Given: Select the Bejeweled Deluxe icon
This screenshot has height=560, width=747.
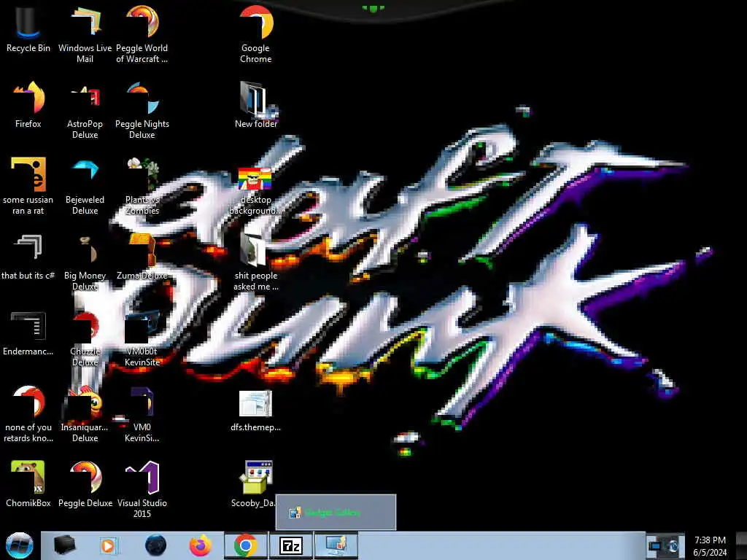Looking at the screenshot, I should [85, 186].
